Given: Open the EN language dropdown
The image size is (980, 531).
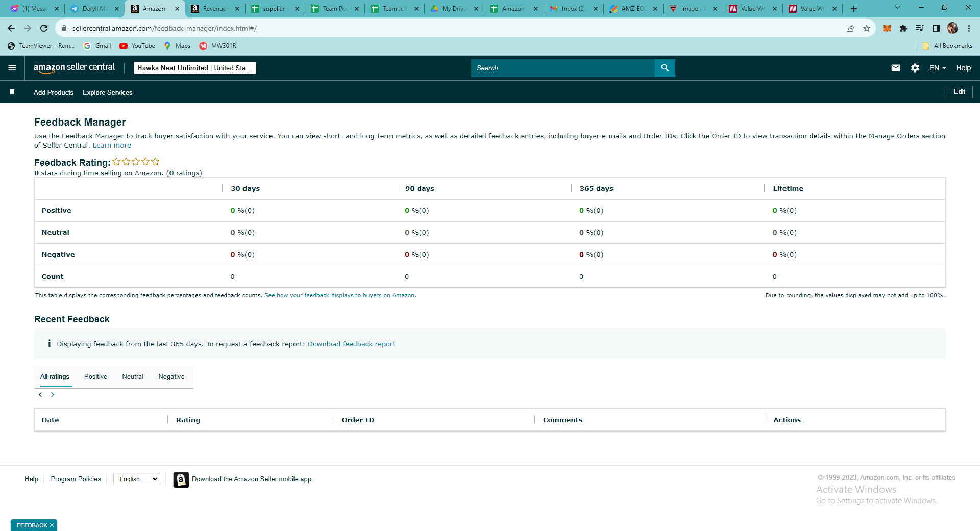Looking at the screenshot, I should pyautogui.click(x=938, y=68).
